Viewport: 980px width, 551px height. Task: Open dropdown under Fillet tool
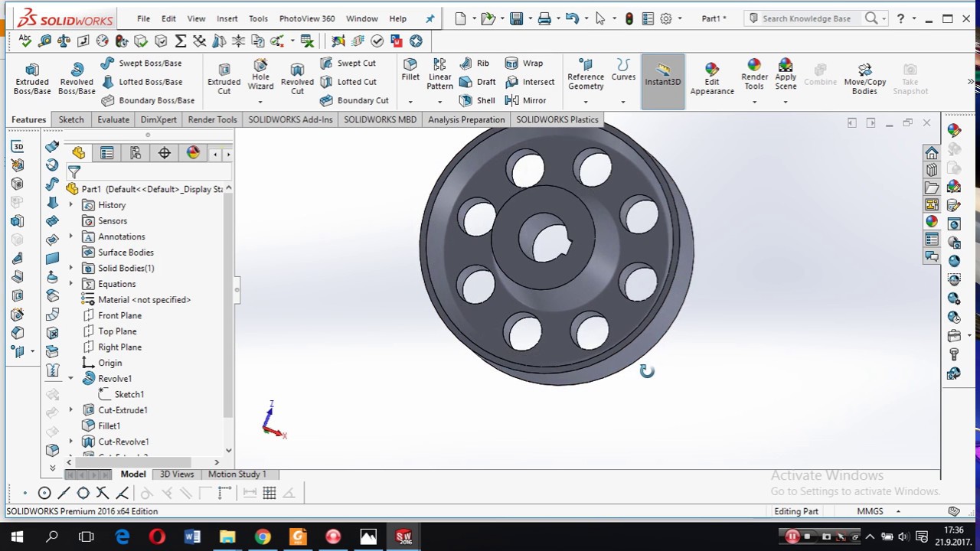(x=410, y=102)
